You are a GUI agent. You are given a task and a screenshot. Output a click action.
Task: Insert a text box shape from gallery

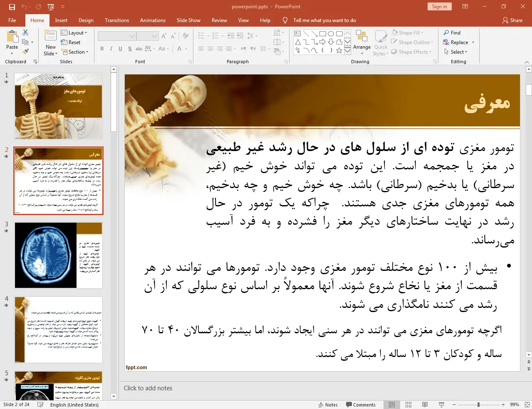tap(298, 34)
